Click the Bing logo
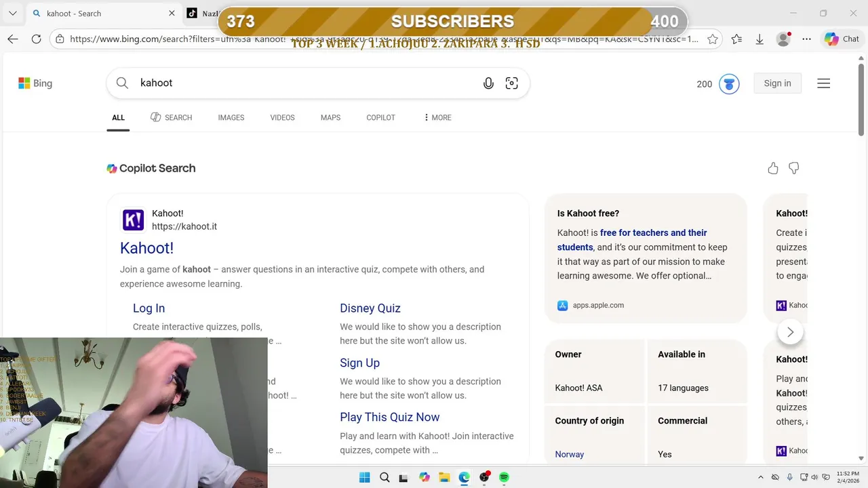This screenshot has height=488, width=868. [x=35, y=83]
